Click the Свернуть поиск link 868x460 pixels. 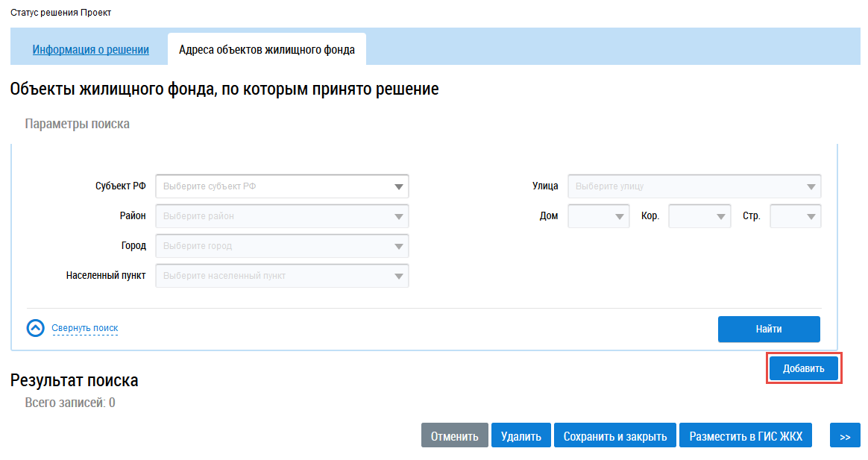point(84,328)
